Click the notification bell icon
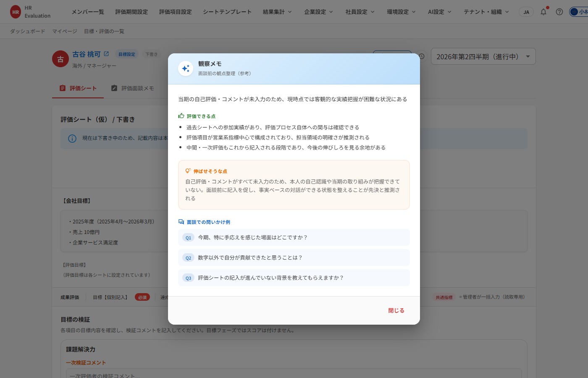 pyautogui.click(x=543, y=12)
